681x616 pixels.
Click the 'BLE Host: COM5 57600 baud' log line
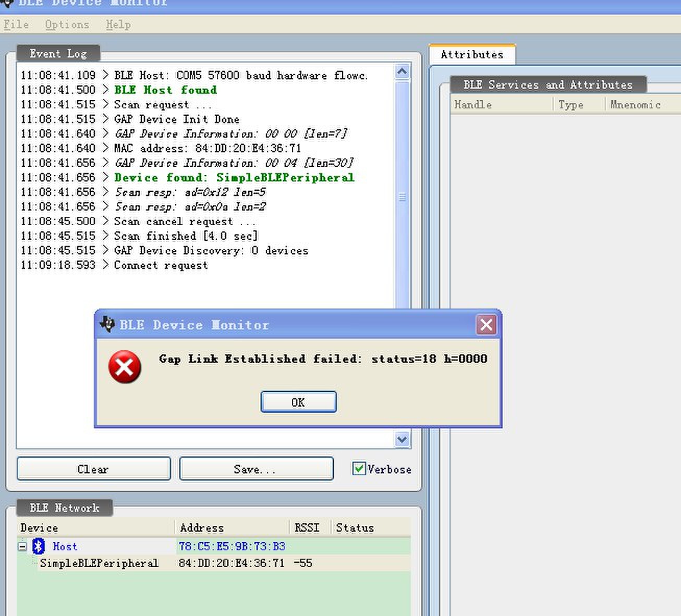pyautogui.click(x=194, y=76)
